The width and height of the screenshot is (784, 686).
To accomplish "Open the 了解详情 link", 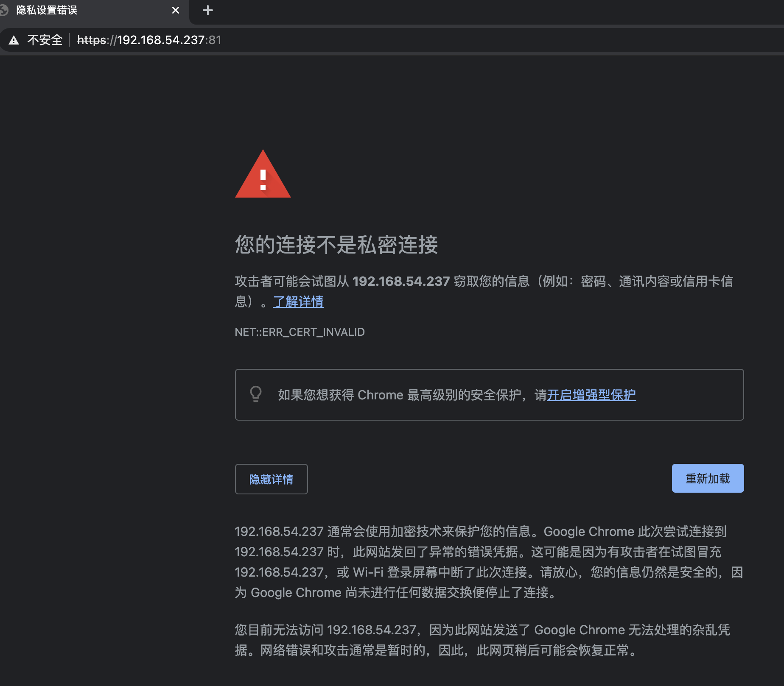I will 298,302.
